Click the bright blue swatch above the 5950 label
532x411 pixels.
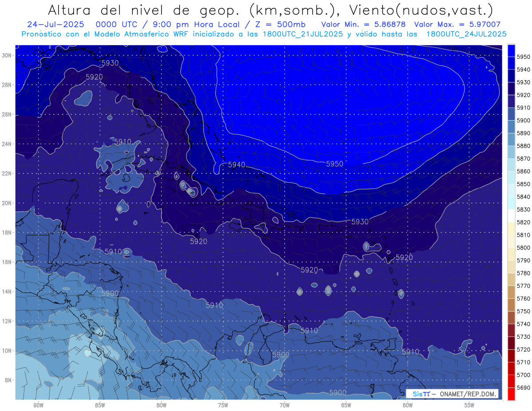pos(511,50)
